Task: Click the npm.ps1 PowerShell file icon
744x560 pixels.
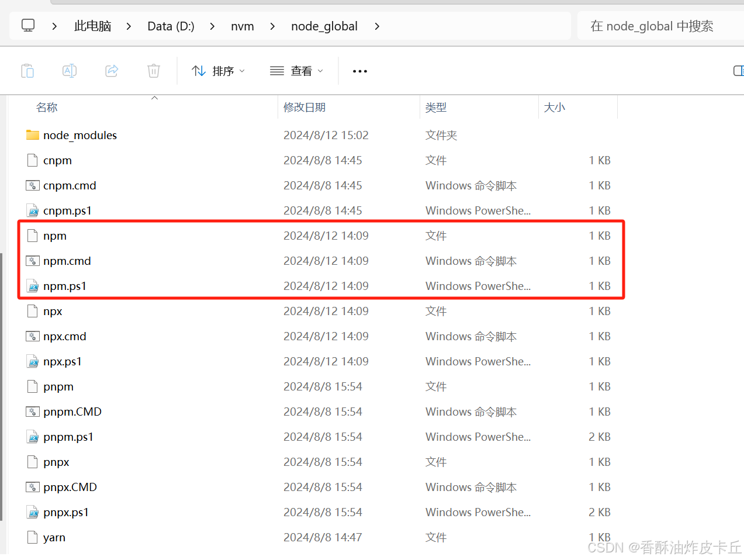Action: (33, 286)
